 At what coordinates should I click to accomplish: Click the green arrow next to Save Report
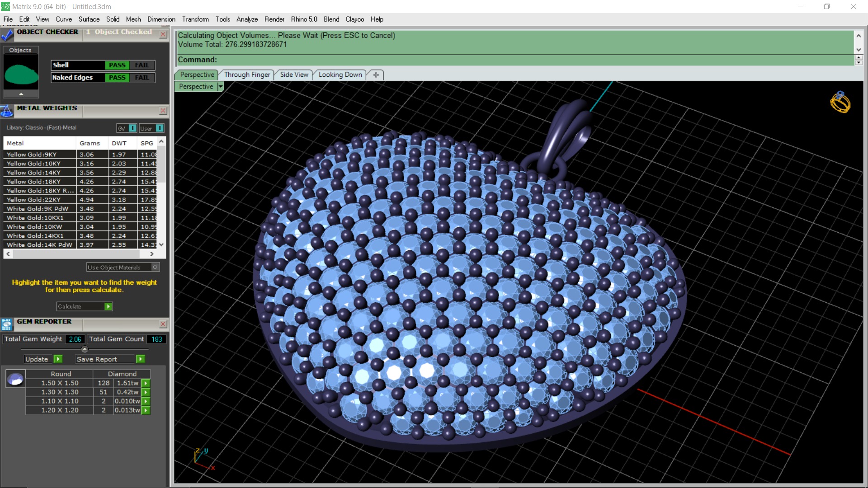point(141,359)
